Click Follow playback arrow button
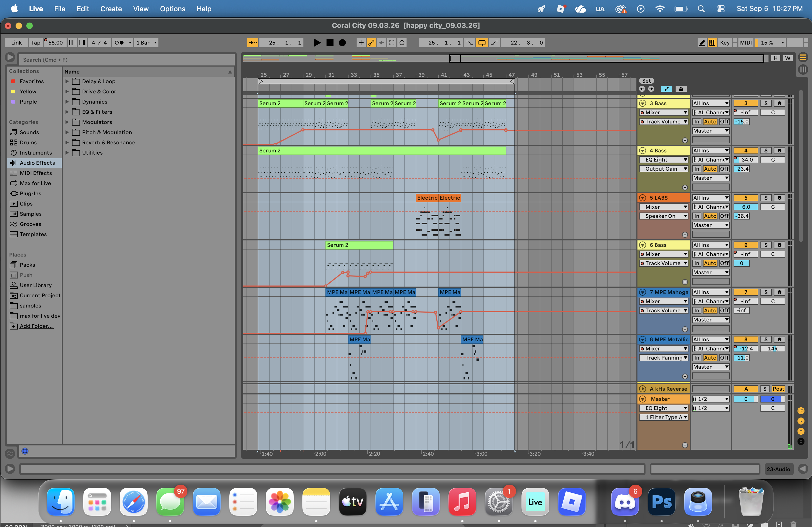 pos(252,43)
